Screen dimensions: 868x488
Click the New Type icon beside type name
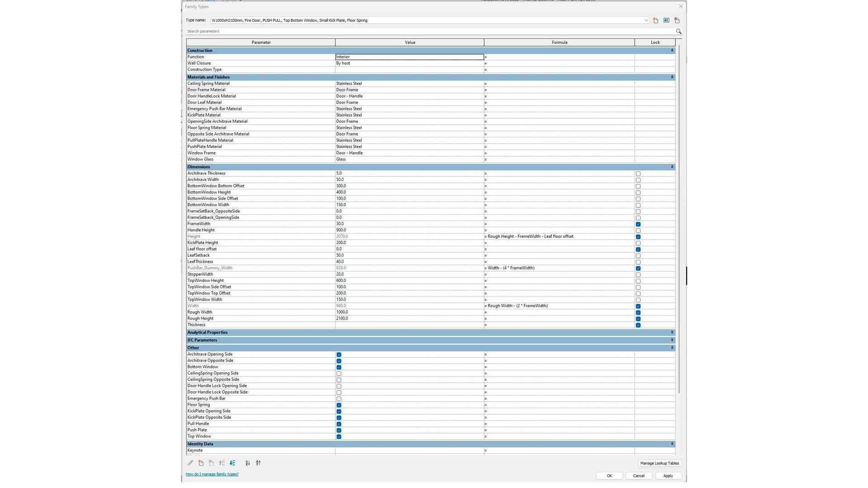click(656, 20)
